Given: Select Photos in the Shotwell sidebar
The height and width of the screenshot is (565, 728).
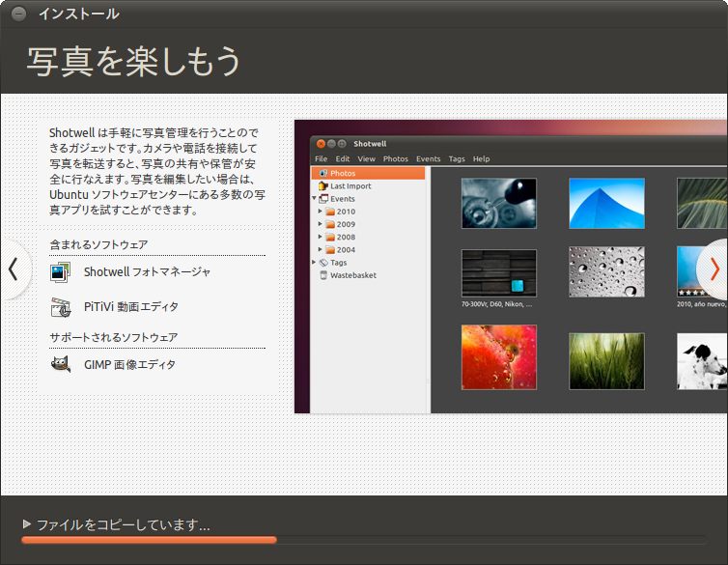Looking at the screenshot, I should click(x=368, y=173).
